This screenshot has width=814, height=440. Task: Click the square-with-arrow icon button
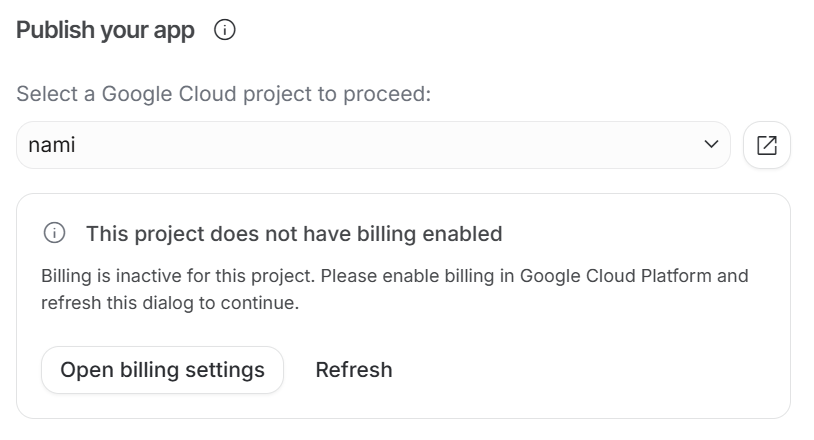(767, 145)
